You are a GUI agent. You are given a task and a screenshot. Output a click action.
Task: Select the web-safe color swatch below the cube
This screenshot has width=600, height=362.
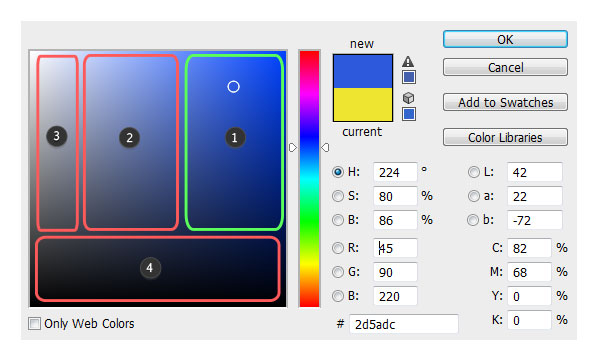click(409, 114)
